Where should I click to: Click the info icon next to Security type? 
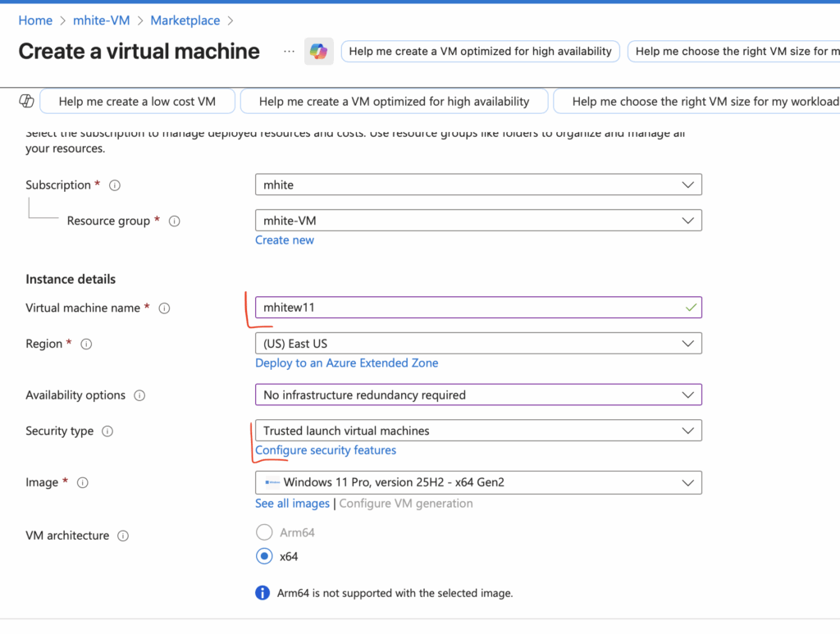coord(107,431)
